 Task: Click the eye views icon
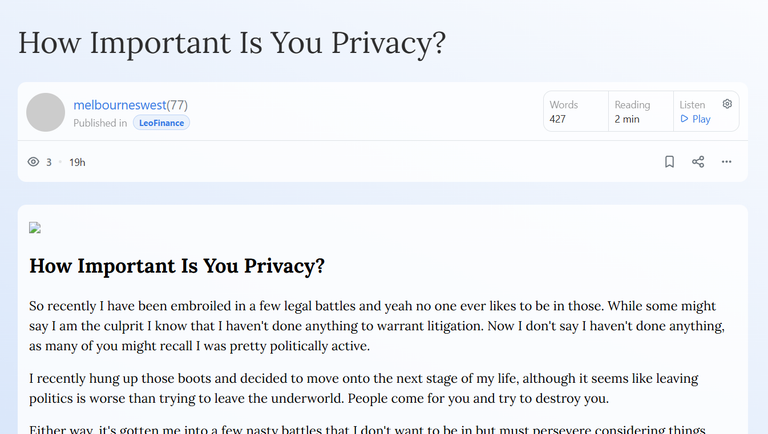33,162
